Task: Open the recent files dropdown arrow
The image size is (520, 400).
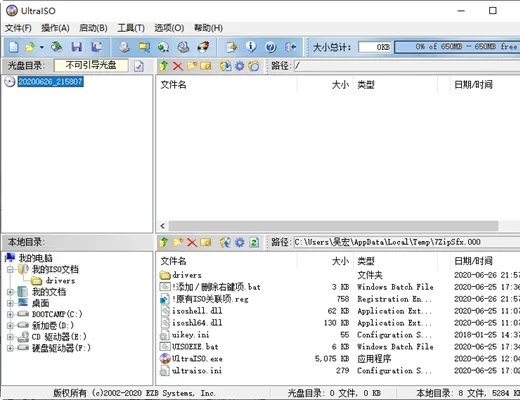Action: [42, 47]
